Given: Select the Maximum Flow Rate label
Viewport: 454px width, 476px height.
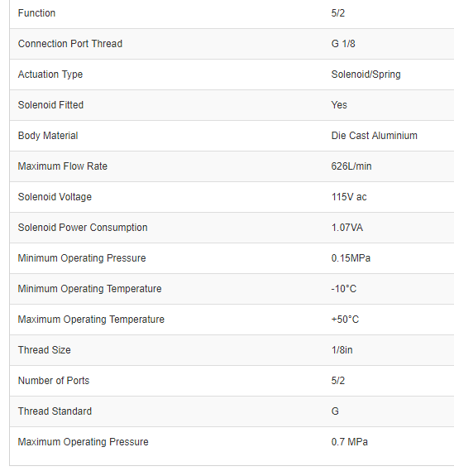Looking at the screenshot, I should (x=63, y=166).
